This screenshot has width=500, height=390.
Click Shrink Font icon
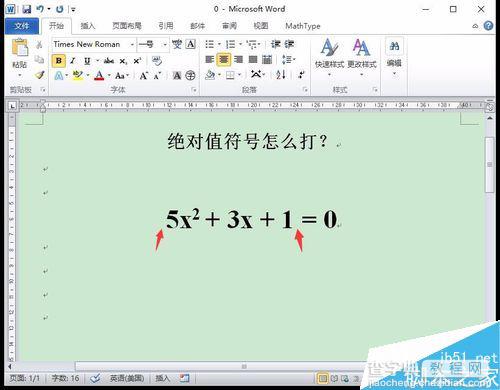click(157, 76)
